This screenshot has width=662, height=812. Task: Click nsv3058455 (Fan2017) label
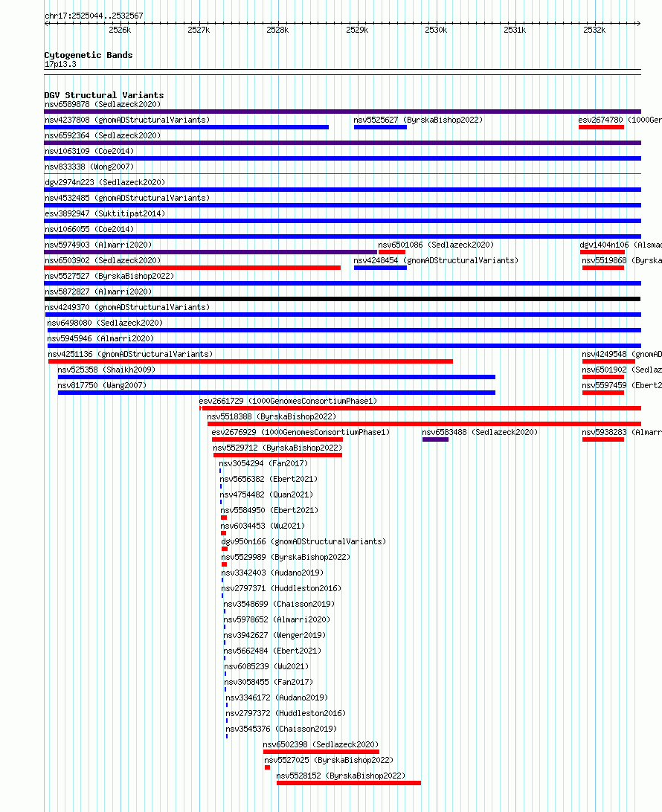point(269,681)
